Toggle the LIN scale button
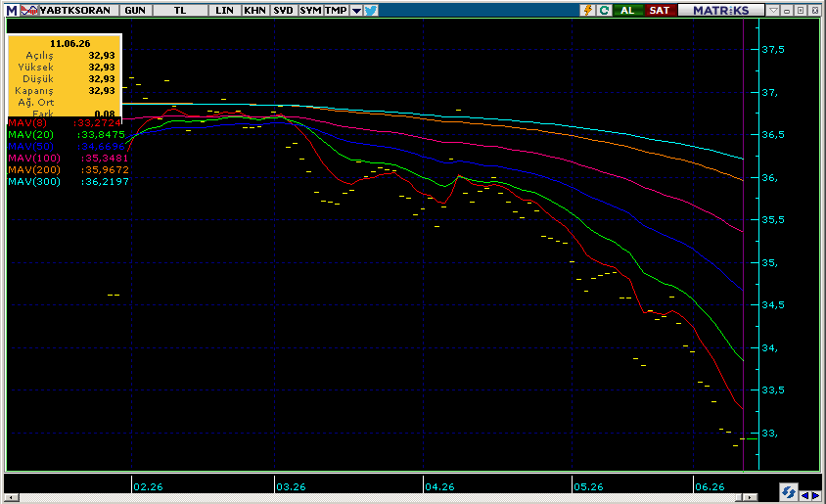This screenshot has width=826, height=504. click(224, 10)
